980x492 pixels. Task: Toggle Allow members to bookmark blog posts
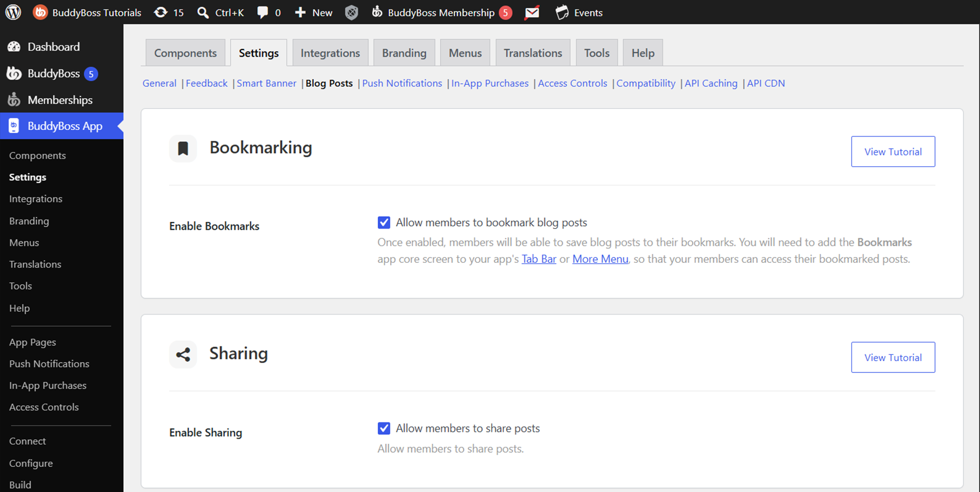pyautogui.click(x=384, y=222)
